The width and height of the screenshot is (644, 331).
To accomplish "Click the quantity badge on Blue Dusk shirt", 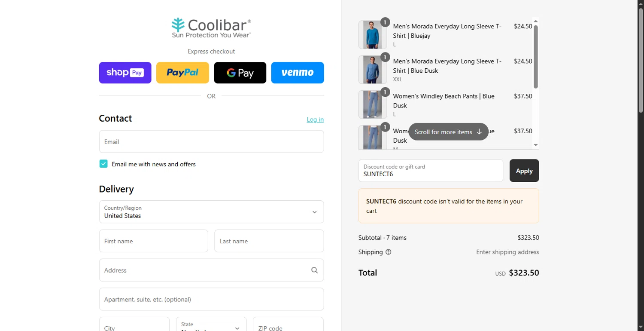I will (385, 57).
